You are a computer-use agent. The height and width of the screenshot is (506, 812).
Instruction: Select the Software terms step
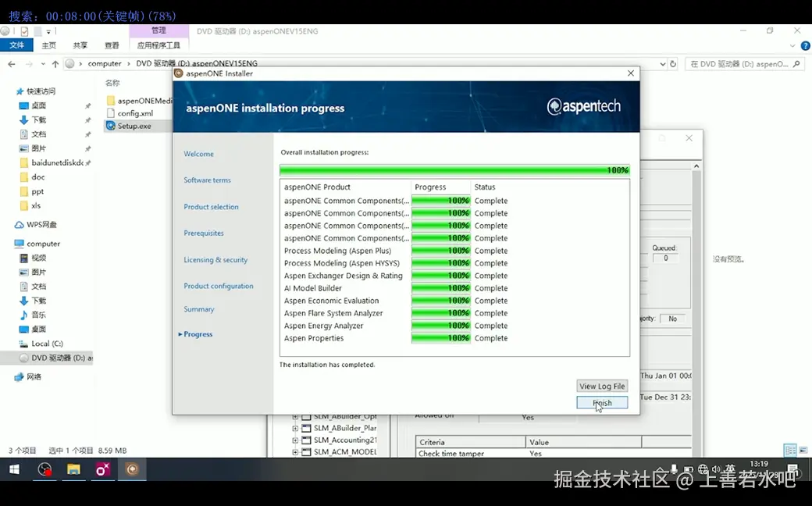(207, 180)
